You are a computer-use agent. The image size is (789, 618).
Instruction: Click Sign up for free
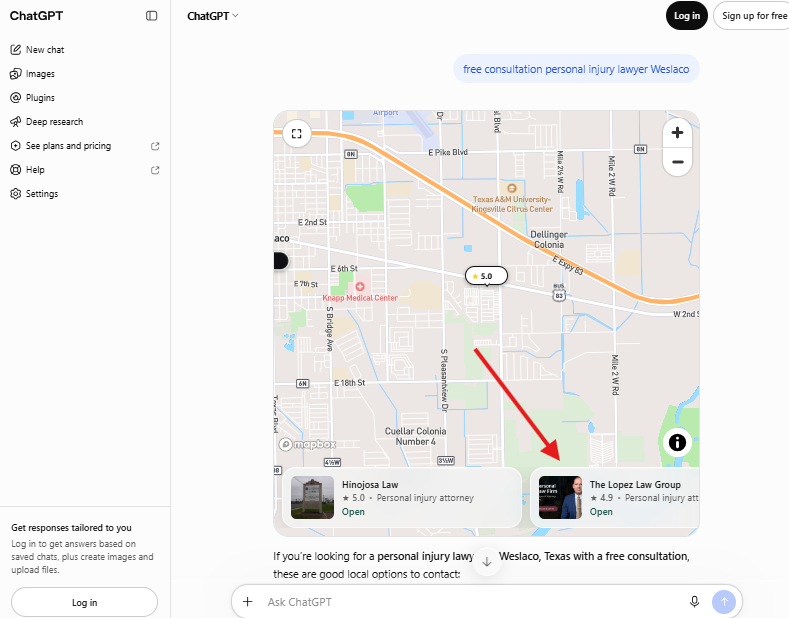pos(753,16)
